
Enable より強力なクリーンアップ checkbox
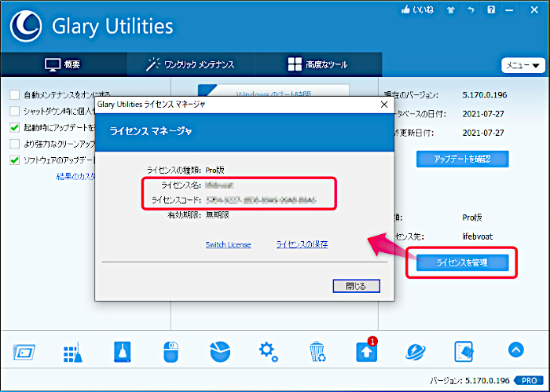(14, 144)
